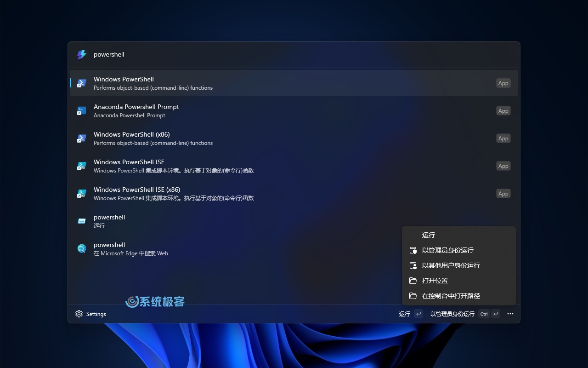This screenshot has height=368, width=588.
Task: Click the Windows PowerShell (x86) icon
Action: 81,138
